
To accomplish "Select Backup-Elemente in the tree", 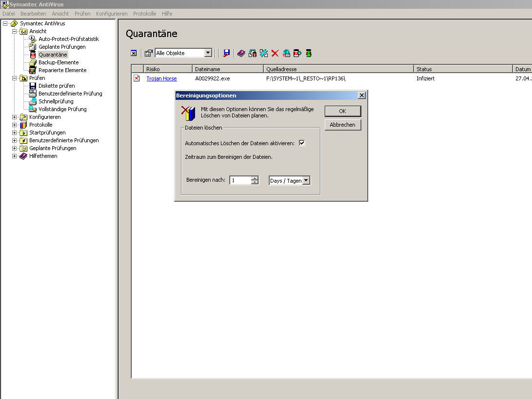I will 59,62.
